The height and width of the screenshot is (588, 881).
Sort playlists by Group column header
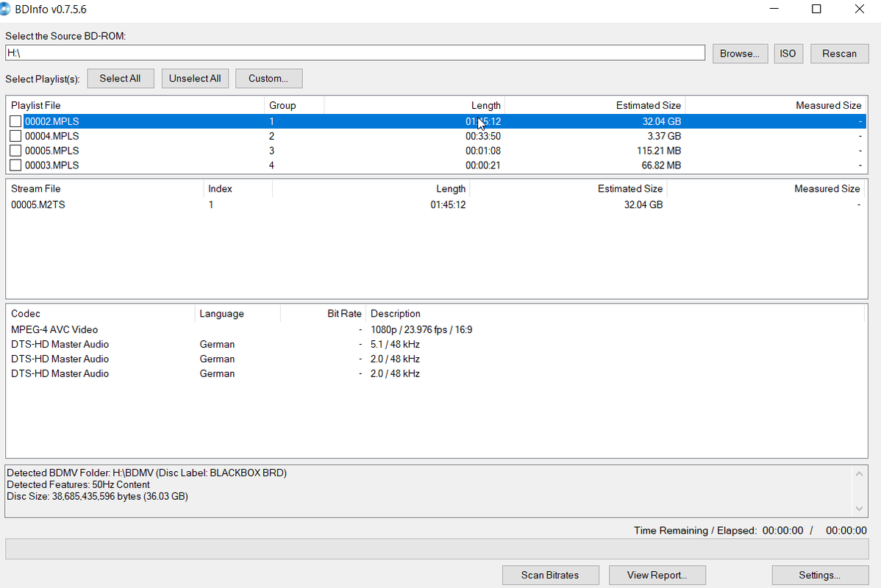[294, 105]
